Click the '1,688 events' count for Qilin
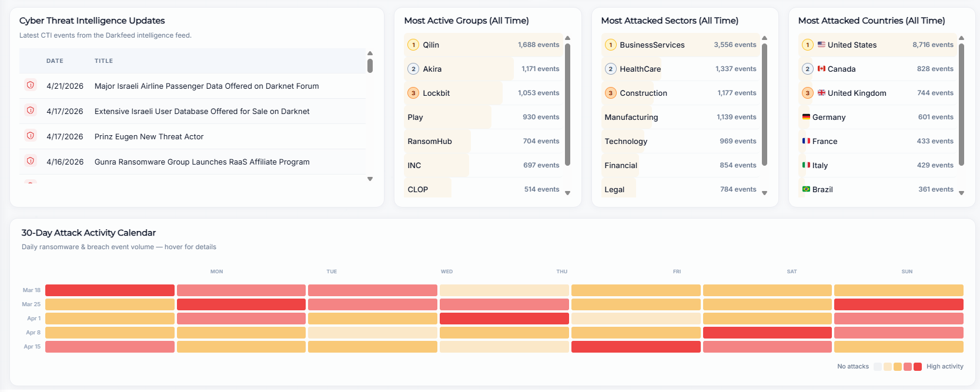Image resolution: width=980 pixels, height=392 pixels. point(539,45)
